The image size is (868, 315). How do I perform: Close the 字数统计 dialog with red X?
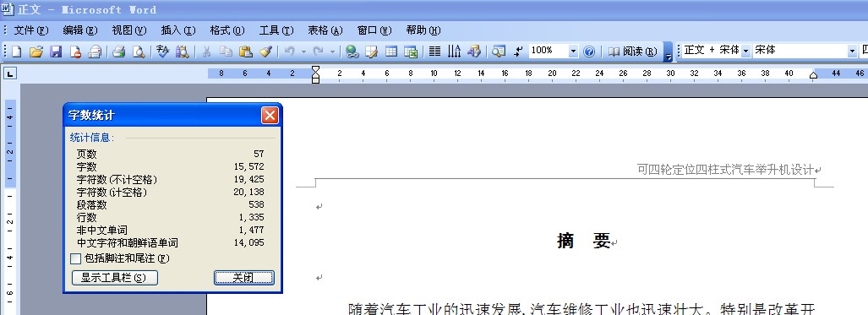pos(270,115)
